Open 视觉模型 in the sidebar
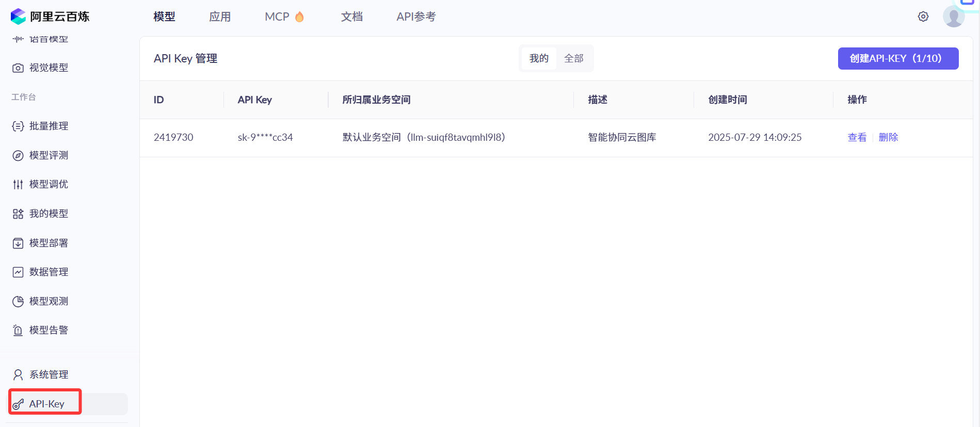This screenshot has height=427, width=980. coord(49,68)
